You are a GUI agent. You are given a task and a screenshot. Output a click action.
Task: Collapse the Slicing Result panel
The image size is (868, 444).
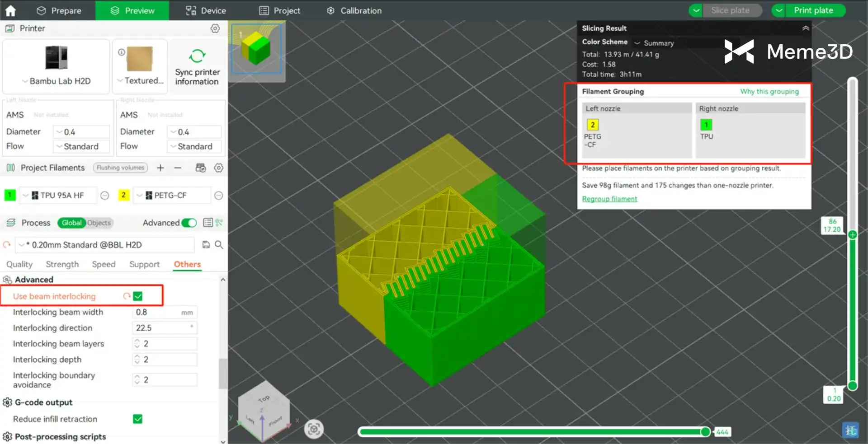coord(805,28)
